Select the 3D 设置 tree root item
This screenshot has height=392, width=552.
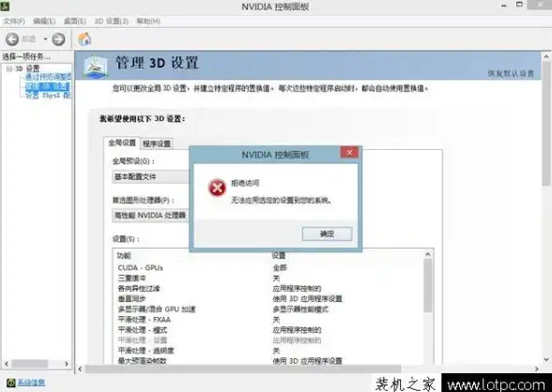pyautogui.click(x=27, y=68)
